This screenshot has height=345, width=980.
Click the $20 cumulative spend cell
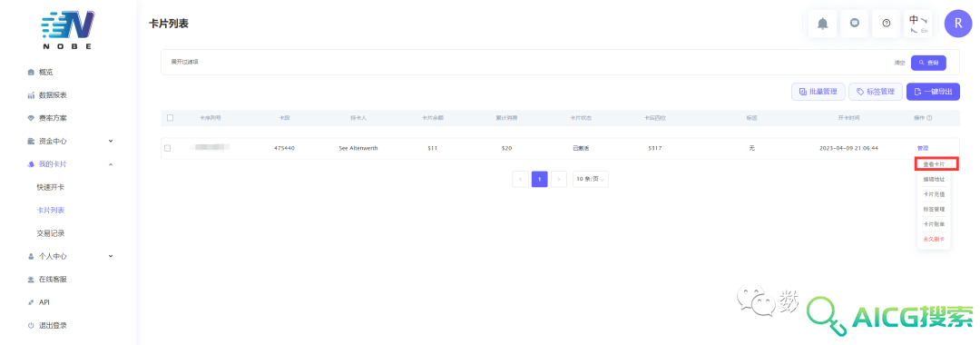click(x=507, y=148)
